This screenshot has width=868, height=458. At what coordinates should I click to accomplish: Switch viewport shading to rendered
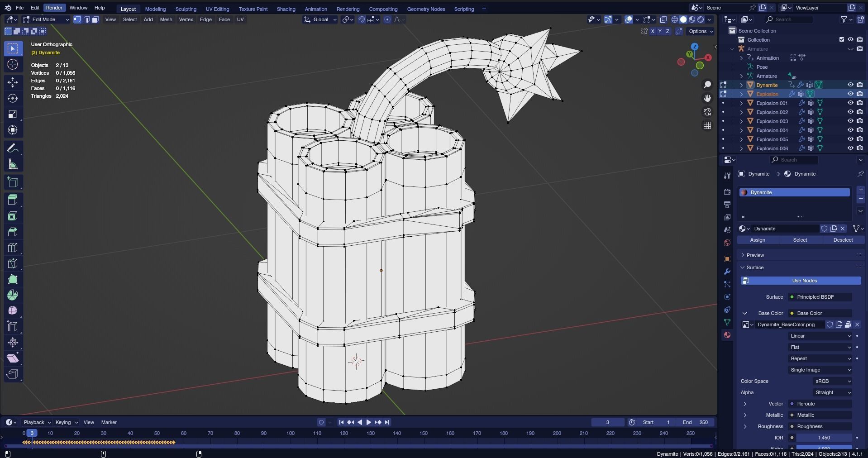(x=701, y=19)
